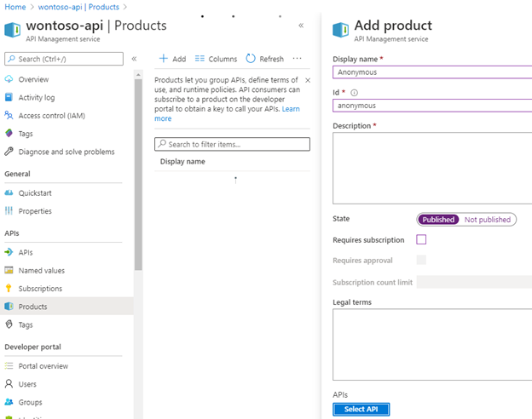Click the breadcrumb chevron after Home

tap(32, 7)
